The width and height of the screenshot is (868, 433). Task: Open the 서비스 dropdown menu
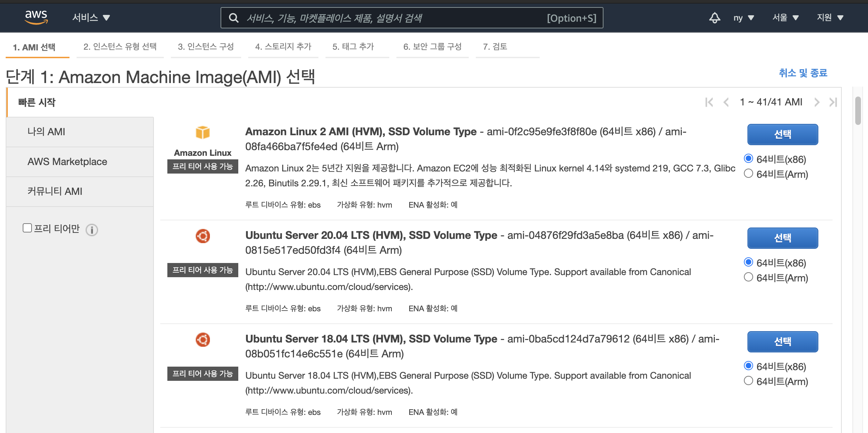[x=91, y=17]
